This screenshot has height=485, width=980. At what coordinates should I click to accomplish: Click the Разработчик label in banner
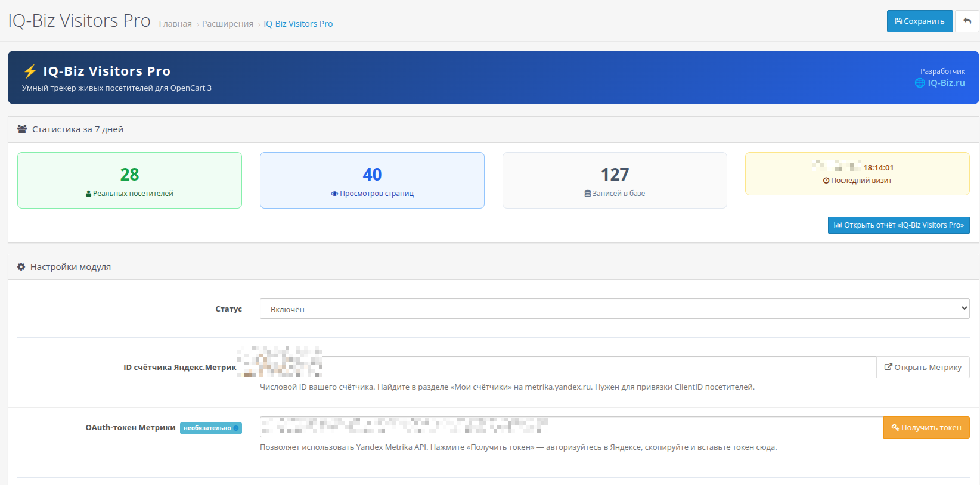(942, 71)
